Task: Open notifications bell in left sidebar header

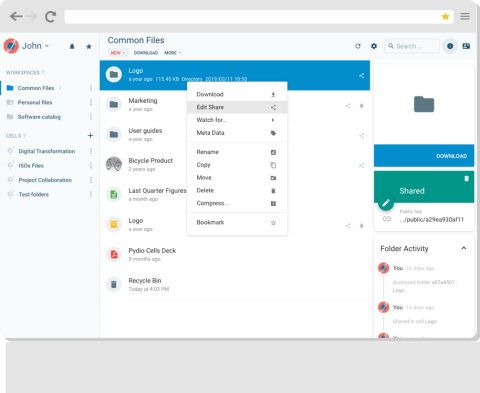Action: pos(72,47)
